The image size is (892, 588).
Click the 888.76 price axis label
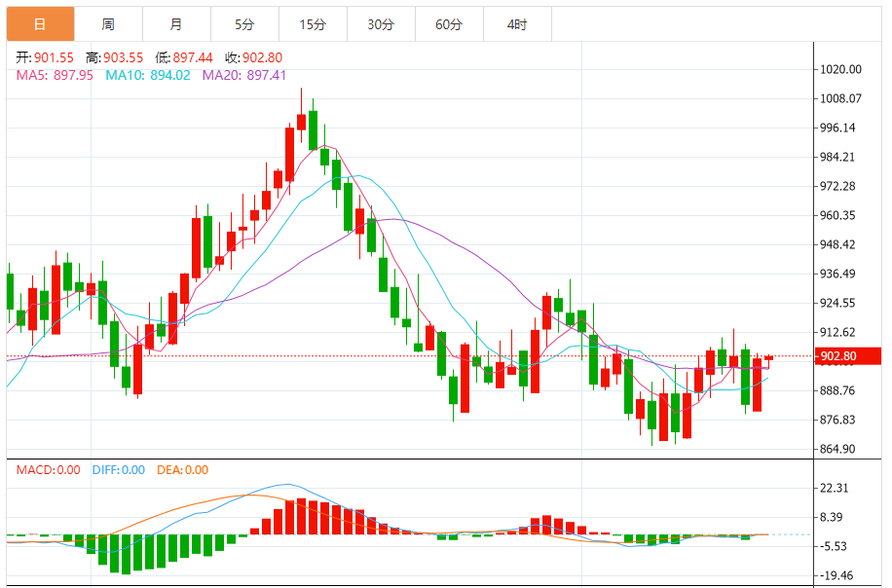point(837,390)
